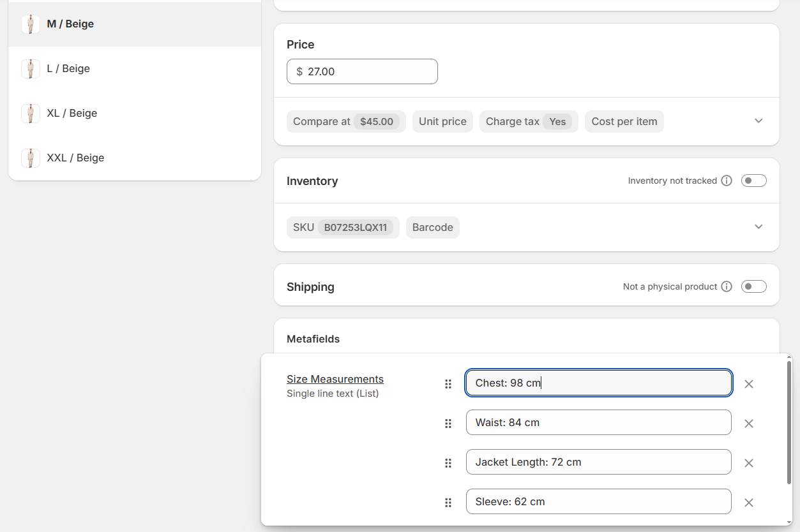Click the Charge tax pill
The height and width of the screenshot is (532, 800).
coord(529,121)
